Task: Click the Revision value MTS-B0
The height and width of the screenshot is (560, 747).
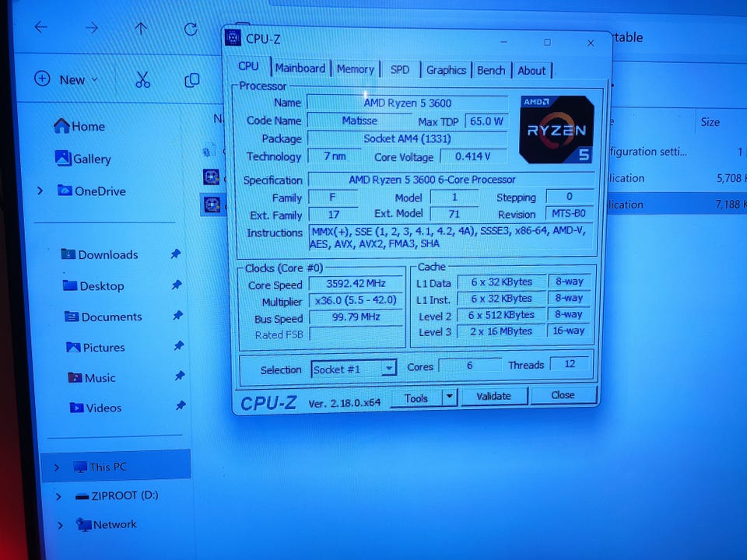Action: [569, 213]
